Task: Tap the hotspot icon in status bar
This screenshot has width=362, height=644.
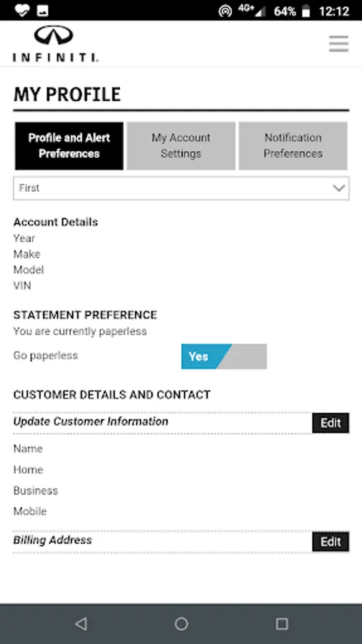Action: click(x=225, y=11)
